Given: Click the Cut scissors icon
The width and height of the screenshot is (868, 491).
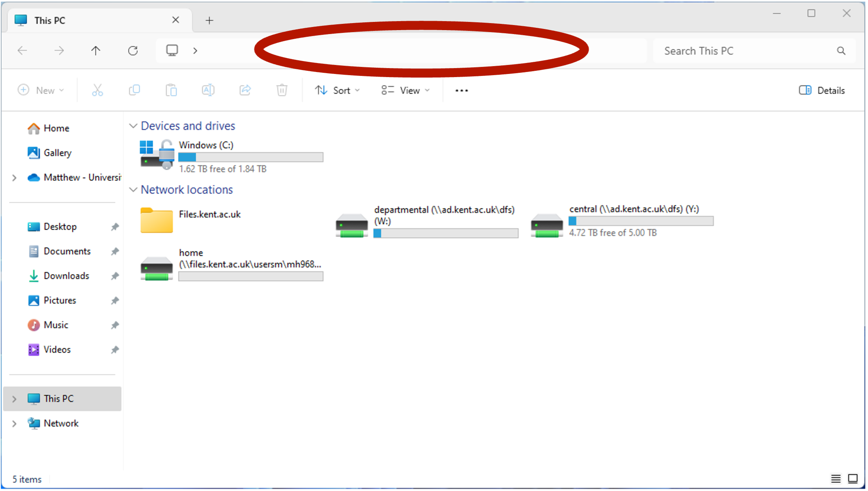Looking at the screenshot, I should [x=97, y=90].
